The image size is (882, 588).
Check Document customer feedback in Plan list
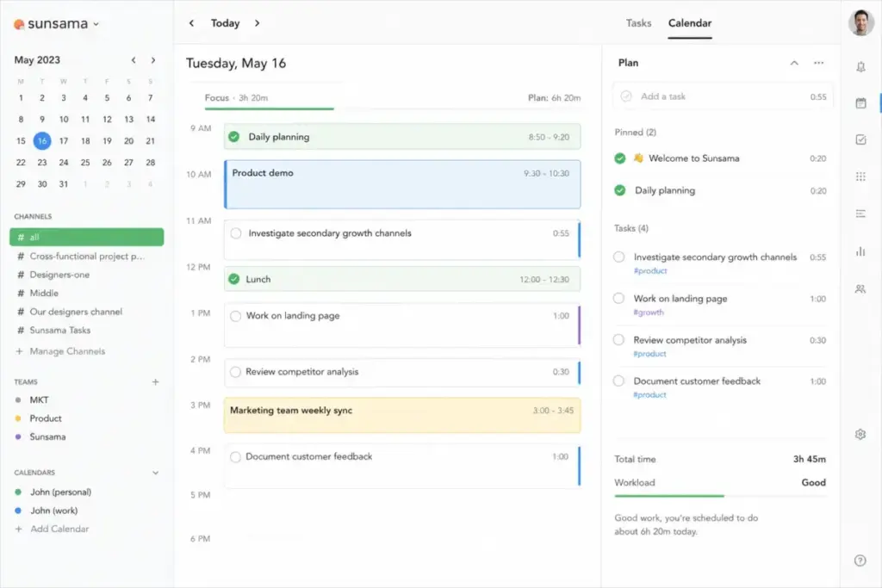click(618, 381)
